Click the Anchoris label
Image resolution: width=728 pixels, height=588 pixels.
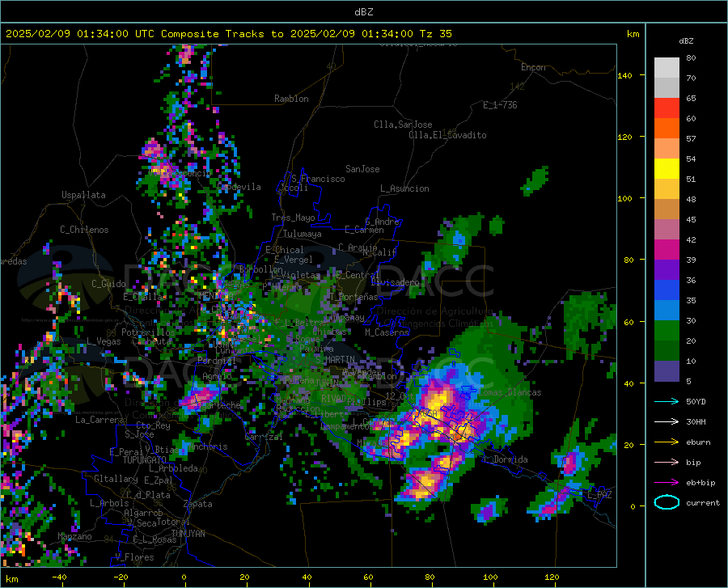click(208, 446)
